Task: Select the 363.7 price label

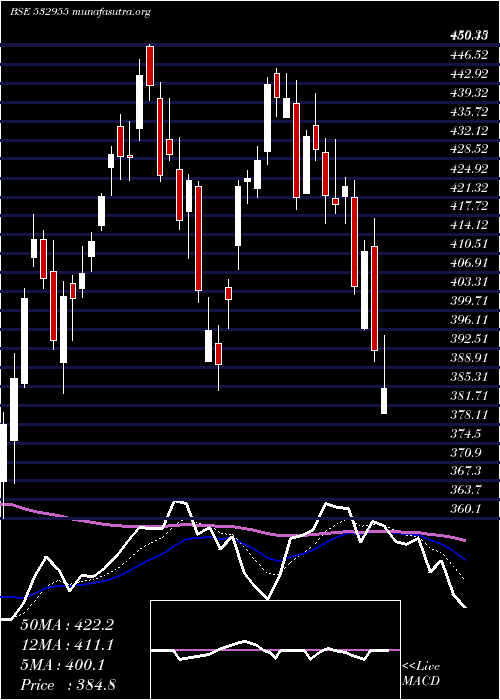Action: click(x=466, y=490)
